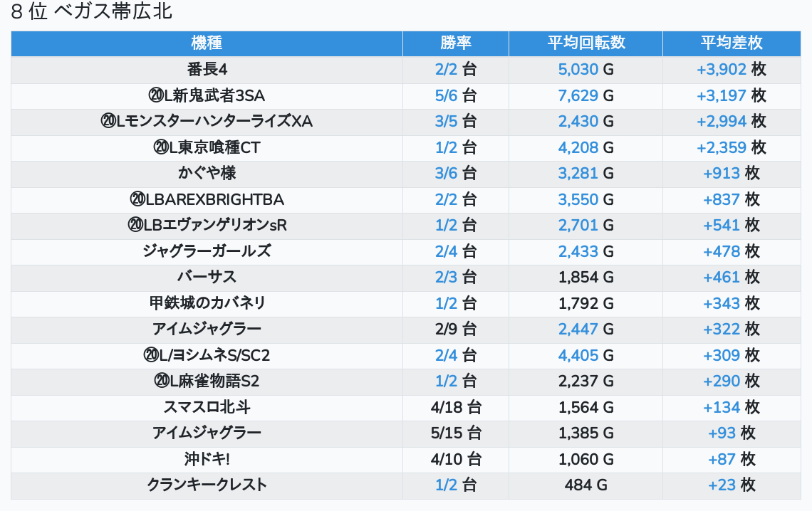The height and width of the screenshot is (511, 812).
Task: Open the 2/3 win rate for バーサス
Action: [x=446, y=277]
